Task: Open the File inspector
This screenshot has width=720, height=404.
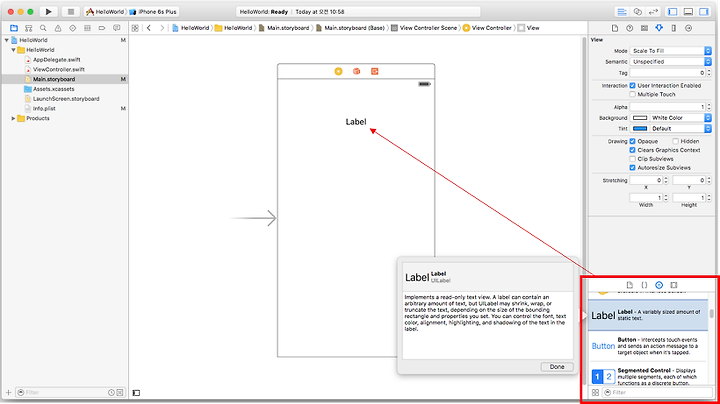Action: (x=615, y=28)
